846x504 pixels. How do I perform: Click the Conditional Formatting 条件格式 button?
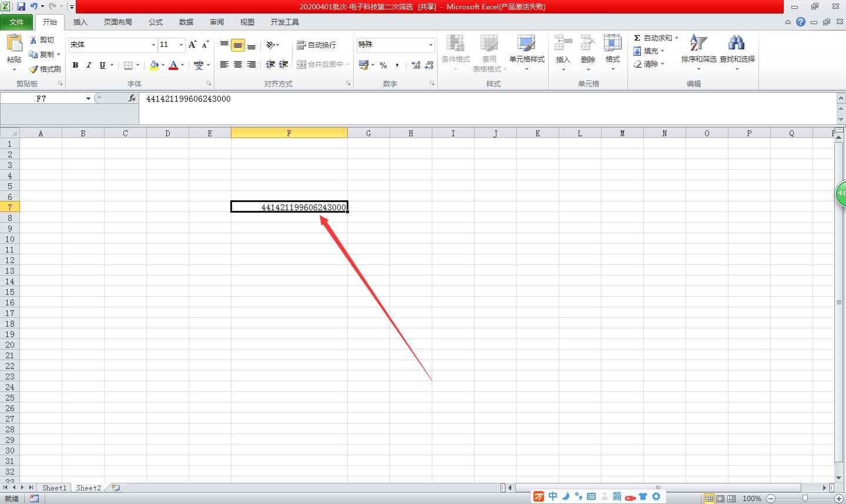(456, 53)
